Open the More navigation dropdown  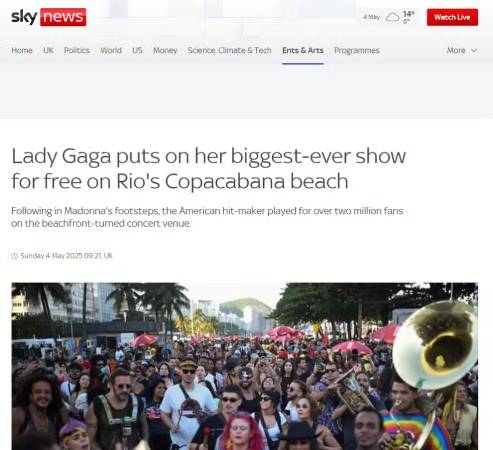[462, 50]
